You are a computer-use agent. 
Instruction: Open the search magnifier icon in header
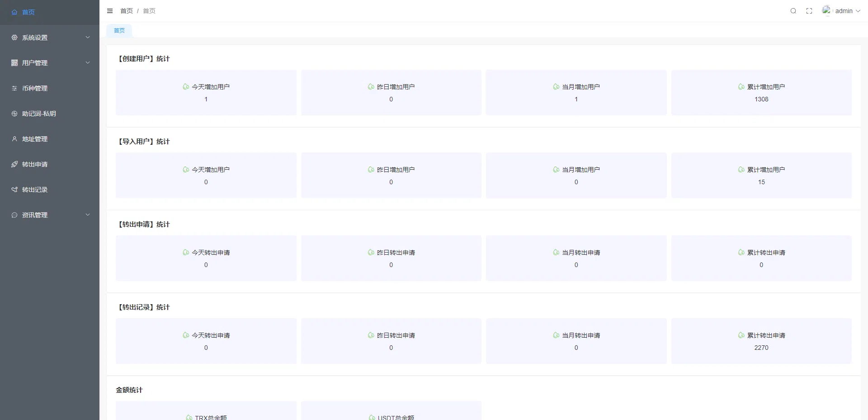pos(793,11)
